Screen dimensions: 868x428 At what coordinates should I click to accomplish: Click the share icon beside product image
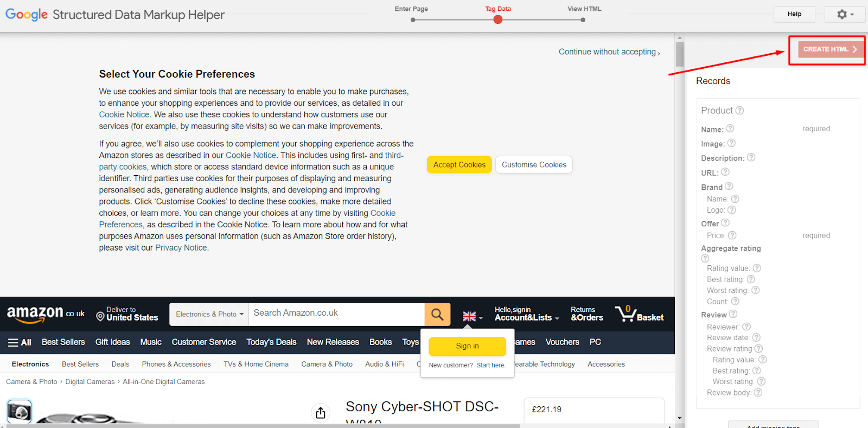[321, 413]
